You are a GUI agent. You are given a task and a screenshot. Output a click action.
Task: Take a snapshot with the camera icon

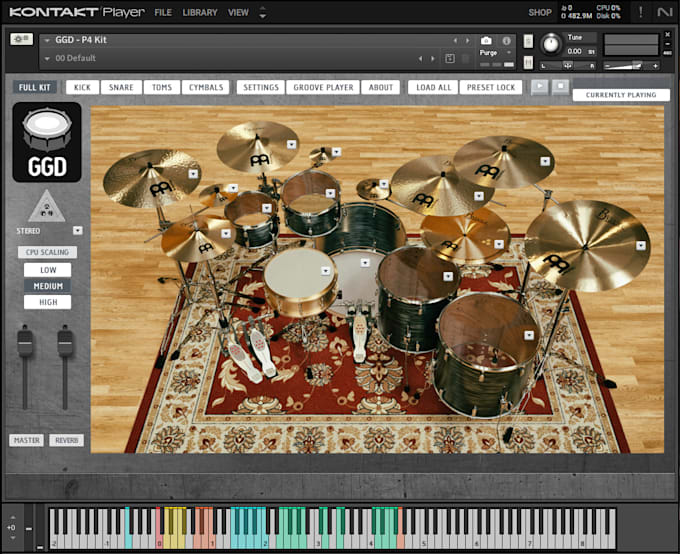(486, 40)
